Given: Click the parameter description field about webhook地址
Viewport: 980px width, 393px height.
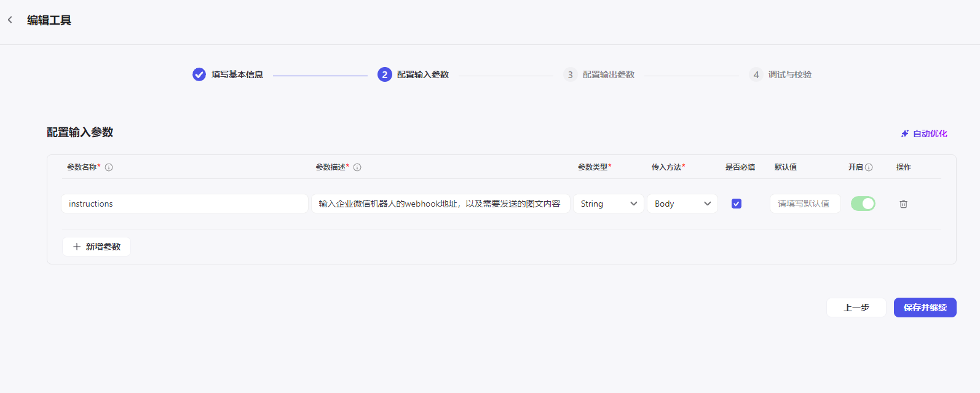Looking at the screenshot, I should tap(441, 204).
